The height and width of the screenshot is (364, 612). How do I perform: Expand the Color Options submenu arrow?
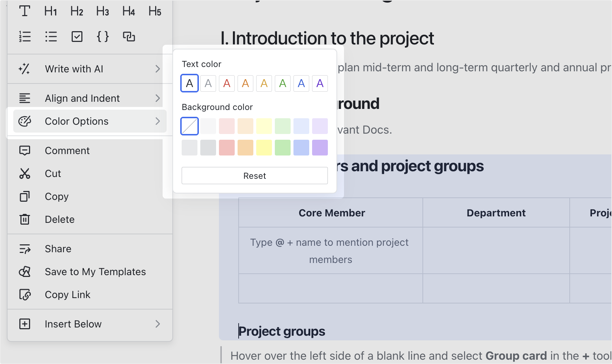coord(158,121)
